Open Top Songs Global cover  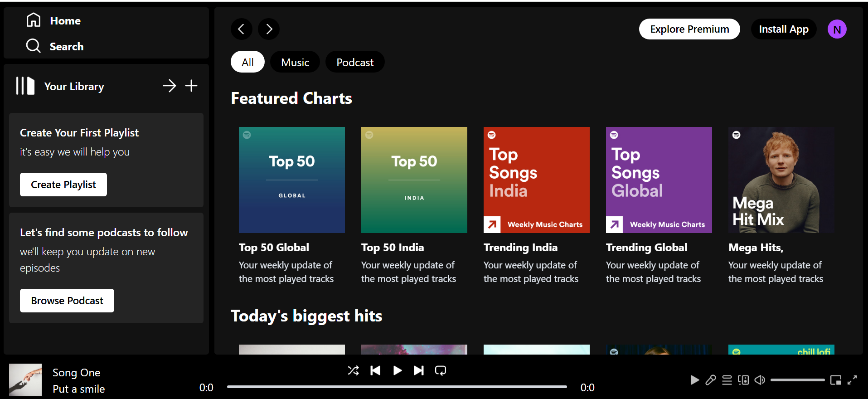659,180
